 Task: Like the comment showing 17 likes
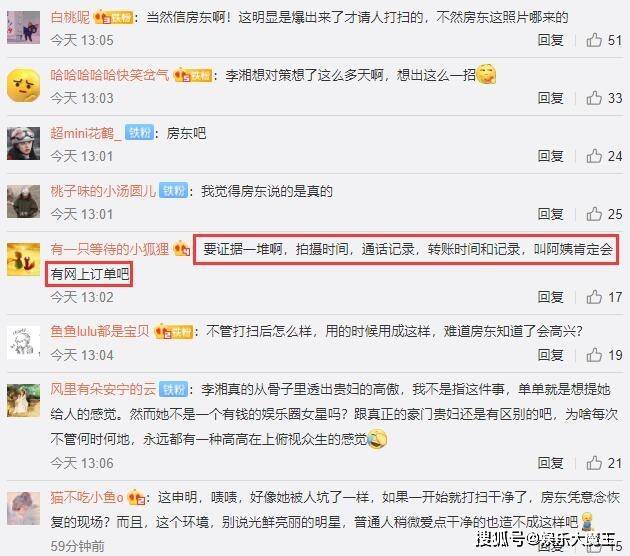[594, 297]
